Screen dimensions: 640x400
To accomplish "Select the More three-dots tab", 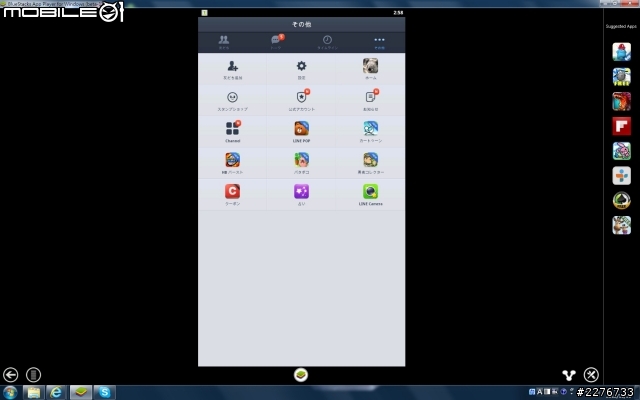I will click(379, 42).
